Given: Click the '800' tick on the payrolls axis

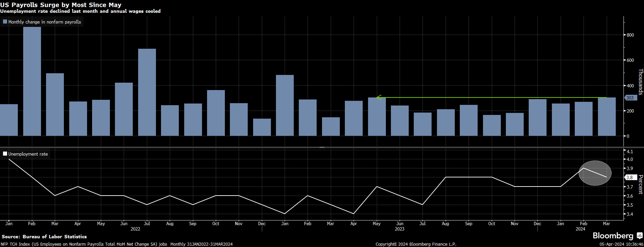Looking at the screenshot, I should tap(630, 35).
